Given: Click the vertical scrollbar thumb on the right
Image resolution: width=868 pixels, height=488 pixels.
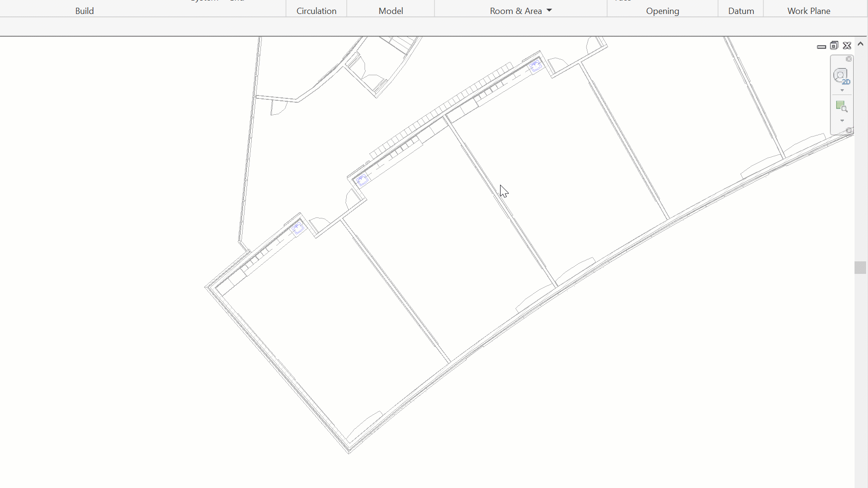Looking at the screenshot, I should 861,268.
